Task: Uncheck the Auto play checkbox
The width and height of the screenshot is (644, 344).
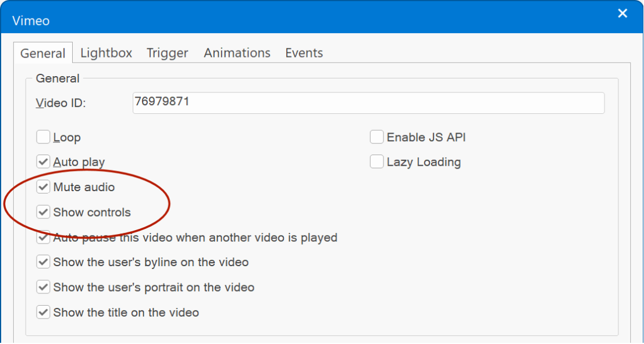Action: coord(43,162)
